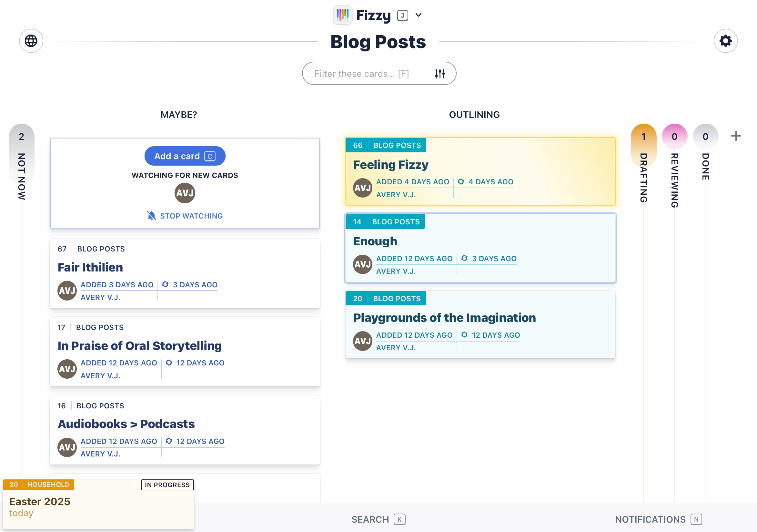Expand the Fizzy account dropdown chevron
This screenshot has height=532, width=757.
[x=419, y=15]
